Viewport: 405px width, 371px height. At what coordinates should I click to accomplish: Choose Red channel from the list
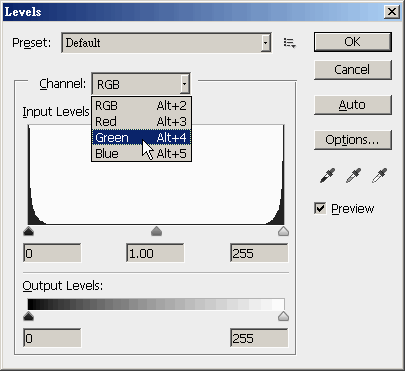tap(141, 122)
